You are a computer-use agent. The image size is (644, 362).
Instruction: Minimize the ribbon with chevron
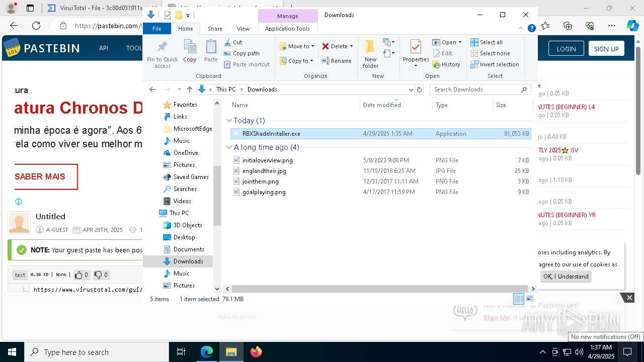[x=522, y=29]
